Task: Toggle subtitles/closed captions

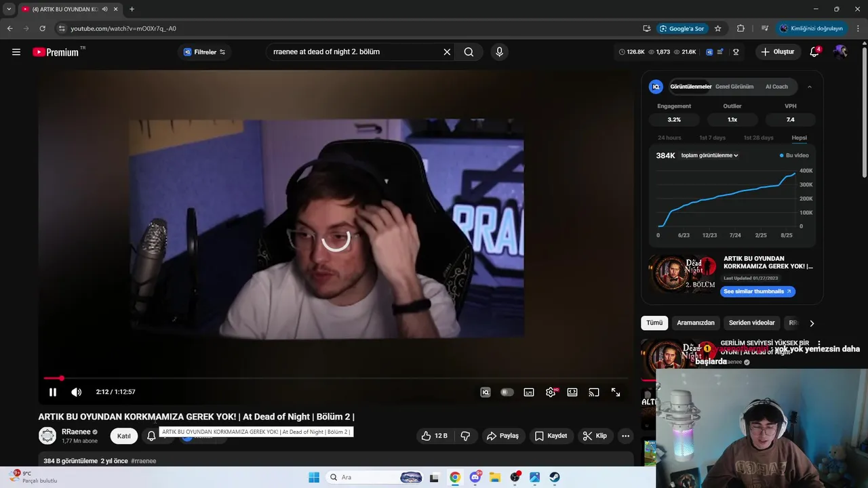Action: (x=529, y=392)
